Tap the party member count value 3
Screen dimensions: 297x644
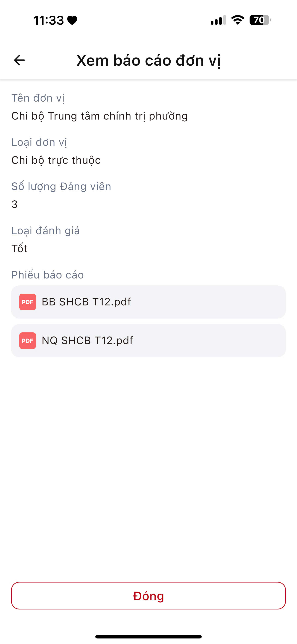pos(15,205)
